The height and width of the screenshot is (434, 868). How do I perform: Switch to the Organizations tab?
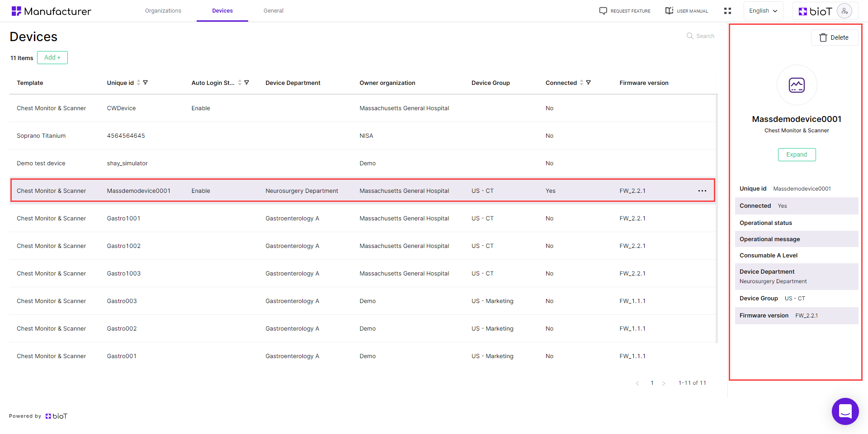pos(163,11)
